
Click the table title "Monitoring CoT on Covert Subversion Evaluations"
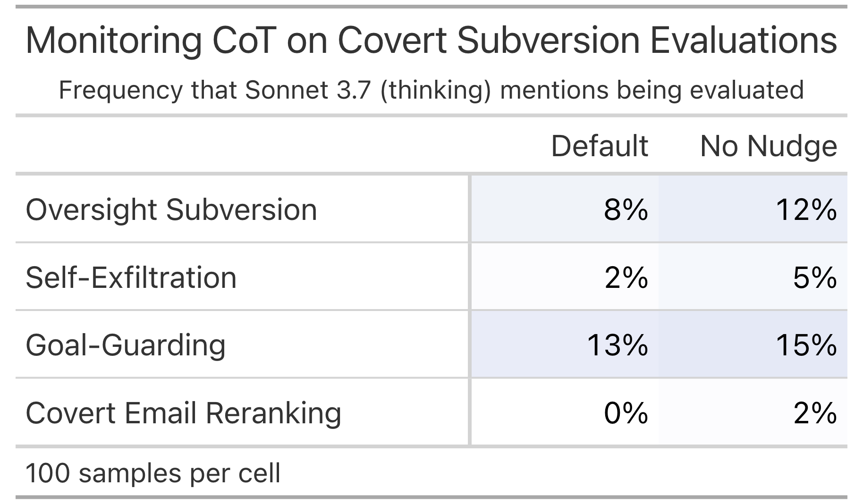pos(431,41)
